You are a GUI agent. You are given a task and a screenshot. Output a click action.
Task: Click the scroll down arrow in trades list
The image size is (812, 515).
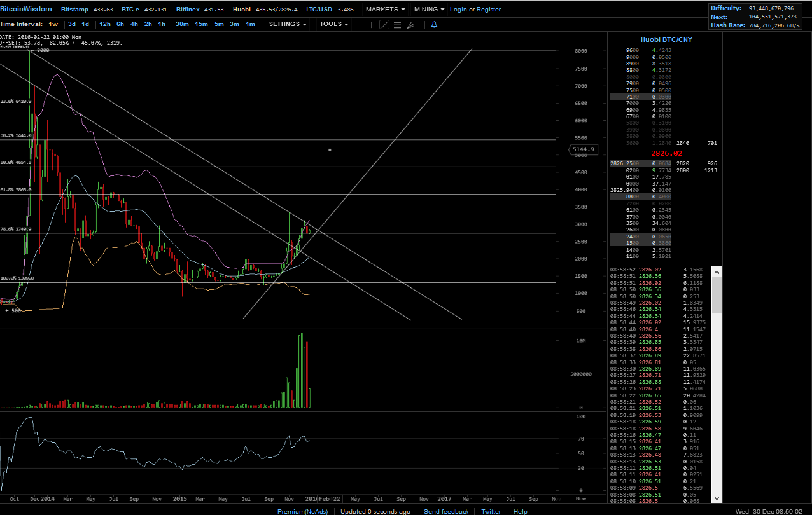(x=717, y=498)
